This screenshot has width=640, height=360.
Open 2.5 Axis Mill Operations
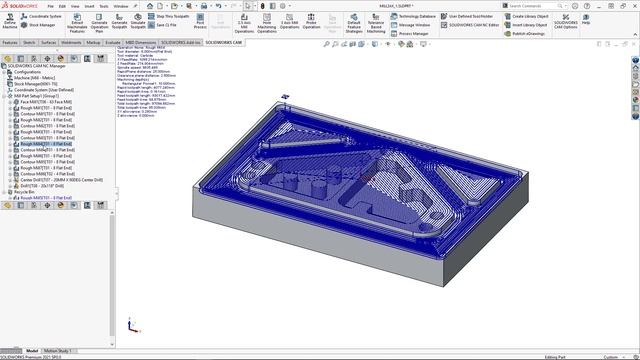point(244,23)
